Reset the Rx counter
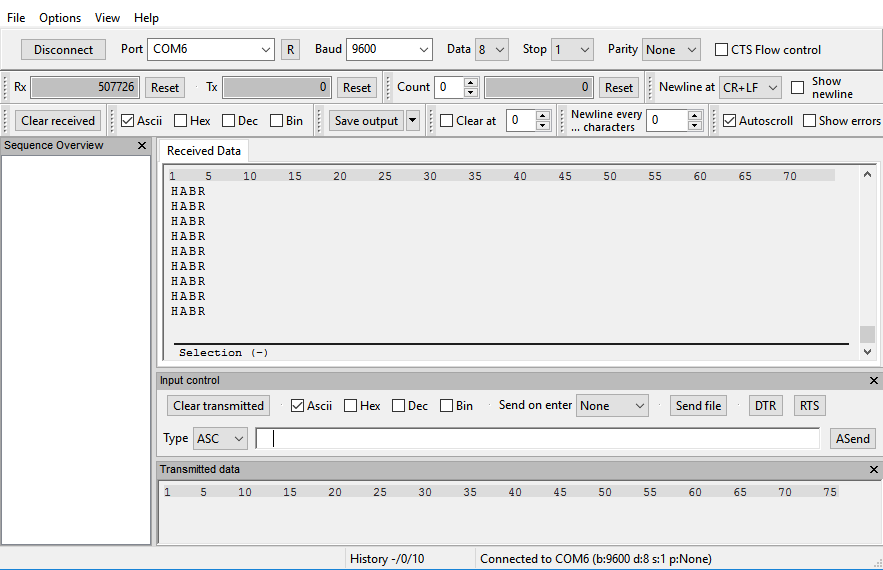The height and width of the screenshot is (570, 883). [165, 87]
